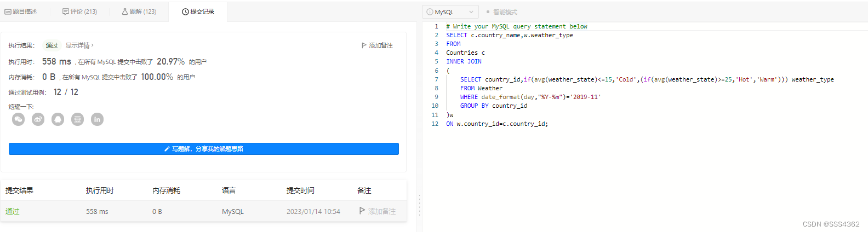Toggle 智能模式 smart mode

point(502,12)
